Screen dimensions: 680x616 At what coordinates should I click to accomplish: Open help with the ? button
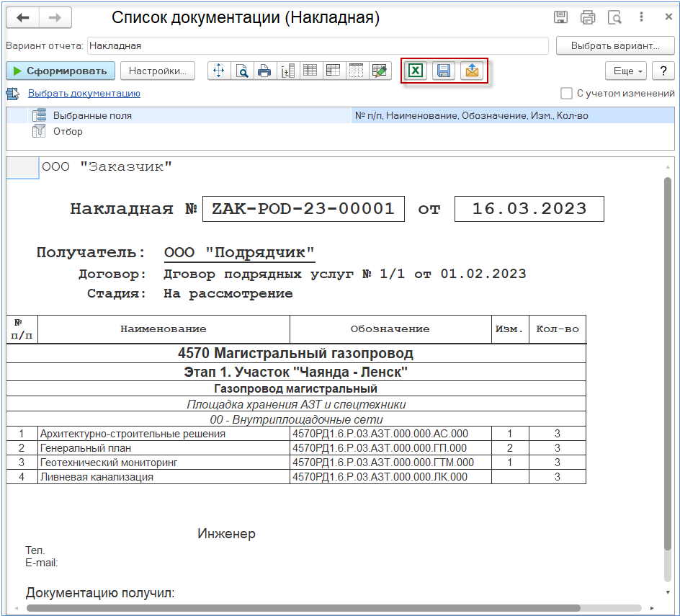663,71
